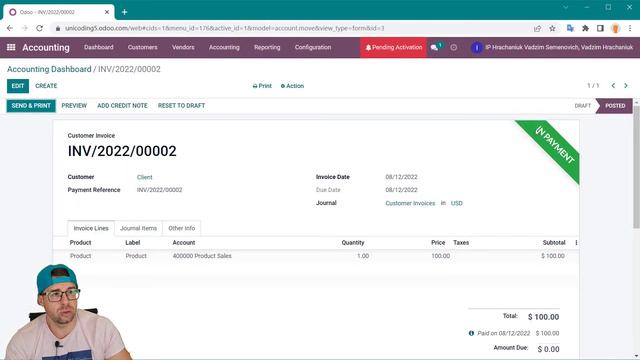Click the EDIT button
Image resolution: width=640 pixels, height=360 pixels.
18,86
